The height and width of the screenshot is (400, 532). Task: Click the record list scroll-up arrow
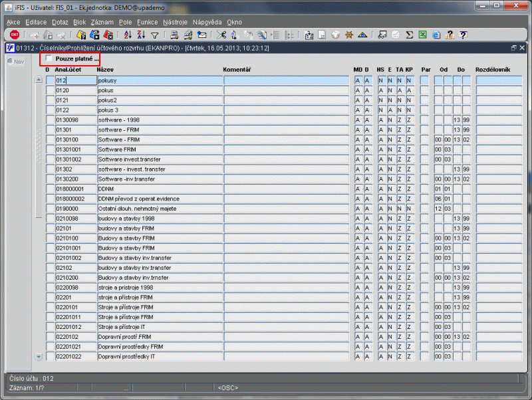point(39,80)
